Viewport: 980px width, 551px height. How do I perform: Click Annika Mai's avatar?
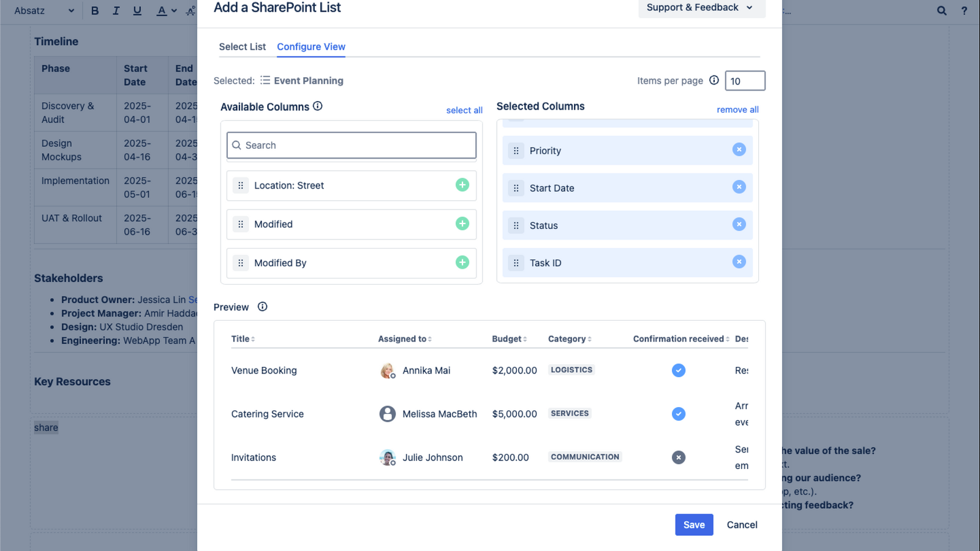tap(387, 370)
